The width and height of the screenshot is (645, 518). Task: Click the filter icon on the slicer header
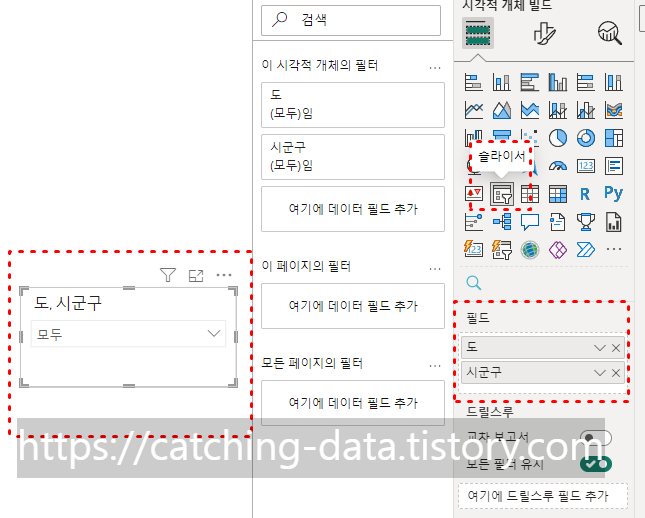tap(168, 275)
